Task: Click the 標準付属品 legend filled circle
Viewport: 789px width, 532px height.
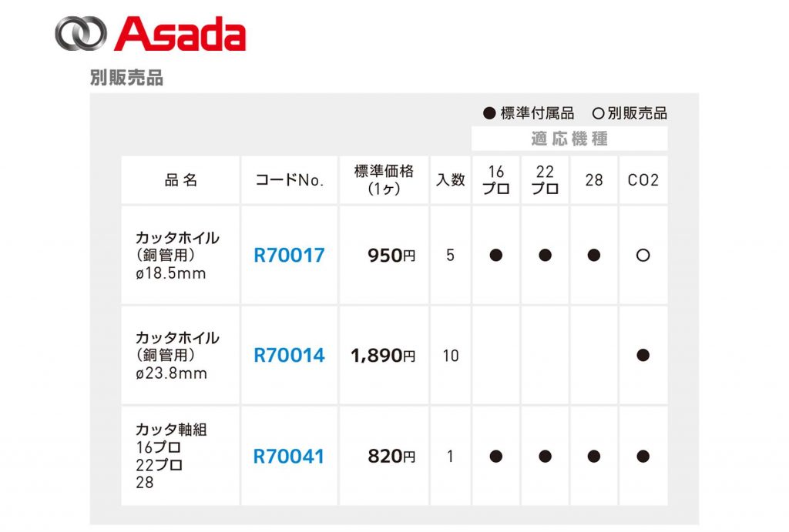Action: 489,113
